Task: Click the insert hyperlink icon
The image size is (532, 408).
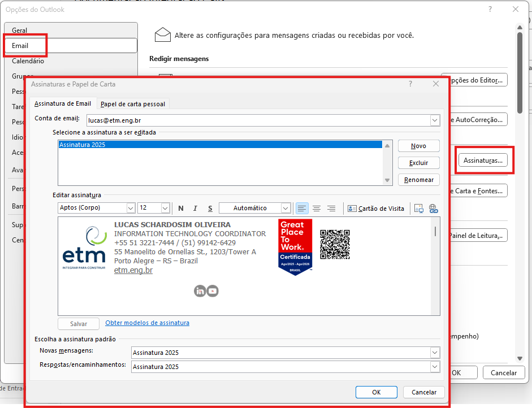Action: pos(434,209)
